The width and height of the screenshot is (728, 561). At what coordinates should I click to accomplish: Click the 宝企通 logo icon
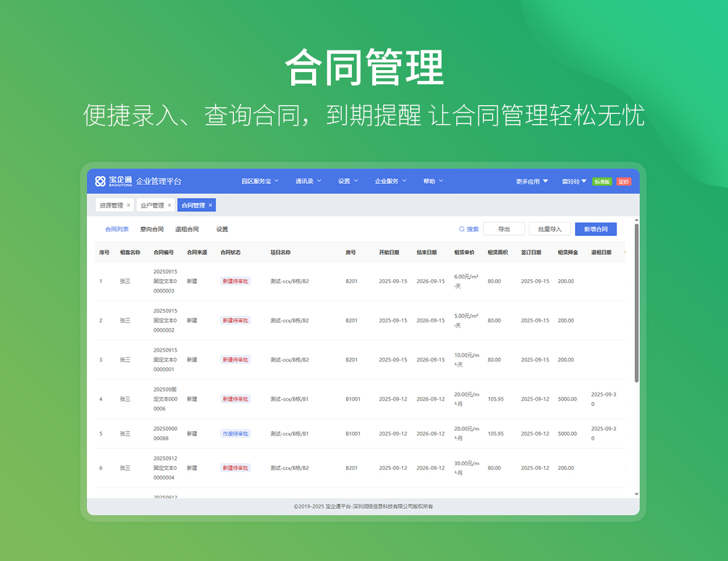100,181
